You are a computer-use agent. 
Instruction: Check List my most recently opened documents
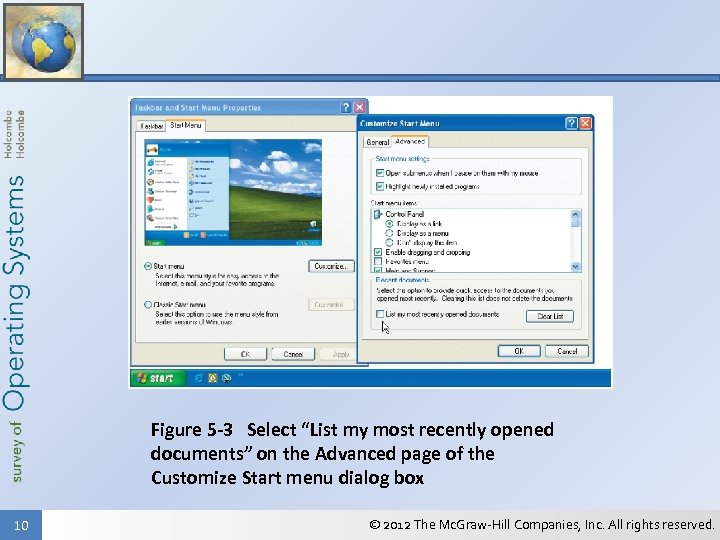pyautogui.click(x=380, y=314)
